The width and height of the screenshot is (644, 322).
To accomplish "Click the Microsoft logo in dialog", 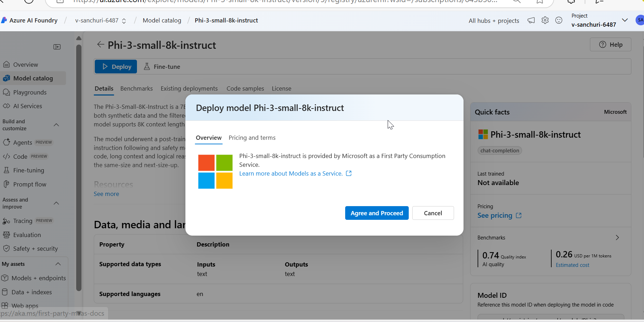I will click(x=215, y=172).
